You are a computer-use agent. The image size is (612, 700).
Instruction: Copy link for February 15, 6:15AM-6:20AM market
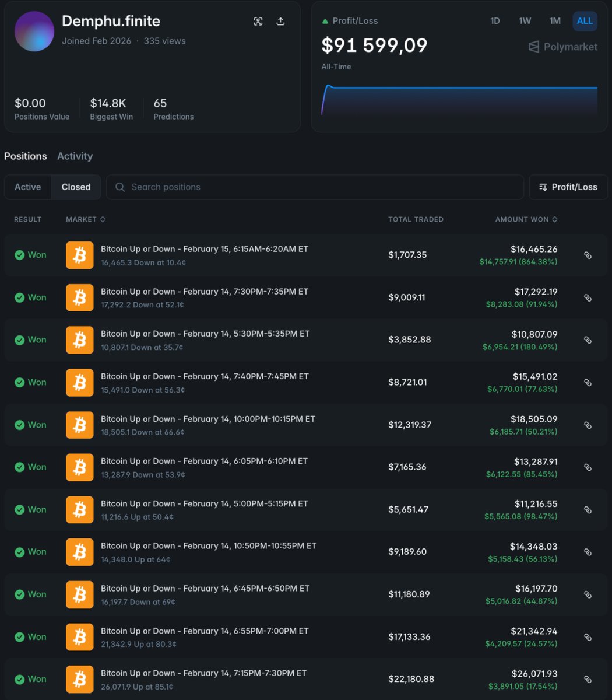(588, 255)
